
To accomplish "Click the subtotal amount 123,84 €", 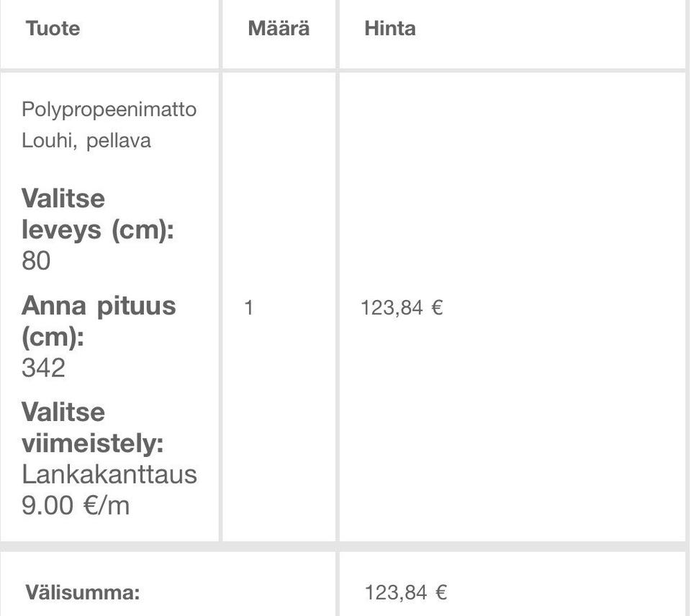I will tap(405, 593).
